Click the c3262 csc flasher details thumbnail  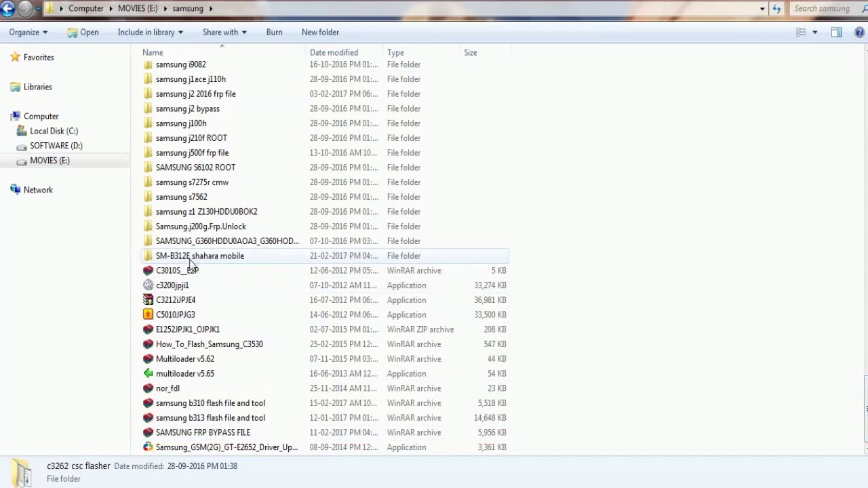tap(22, 472)
